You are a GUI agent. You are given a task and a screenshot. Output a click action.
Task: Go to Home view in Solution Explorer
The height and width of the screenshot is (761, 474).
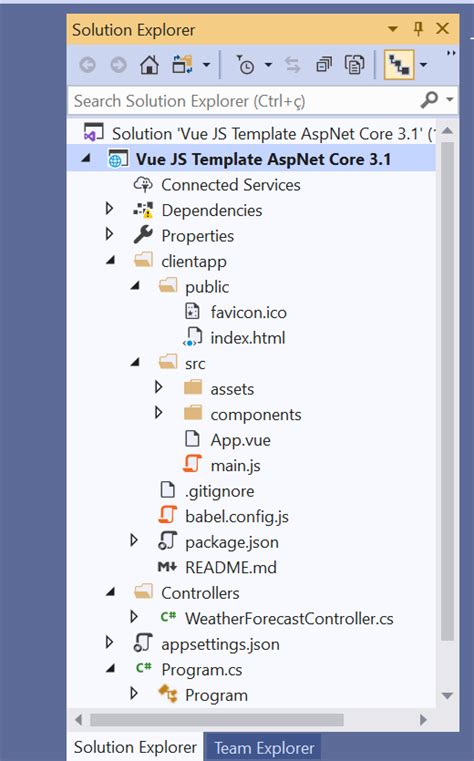[149, 64]
